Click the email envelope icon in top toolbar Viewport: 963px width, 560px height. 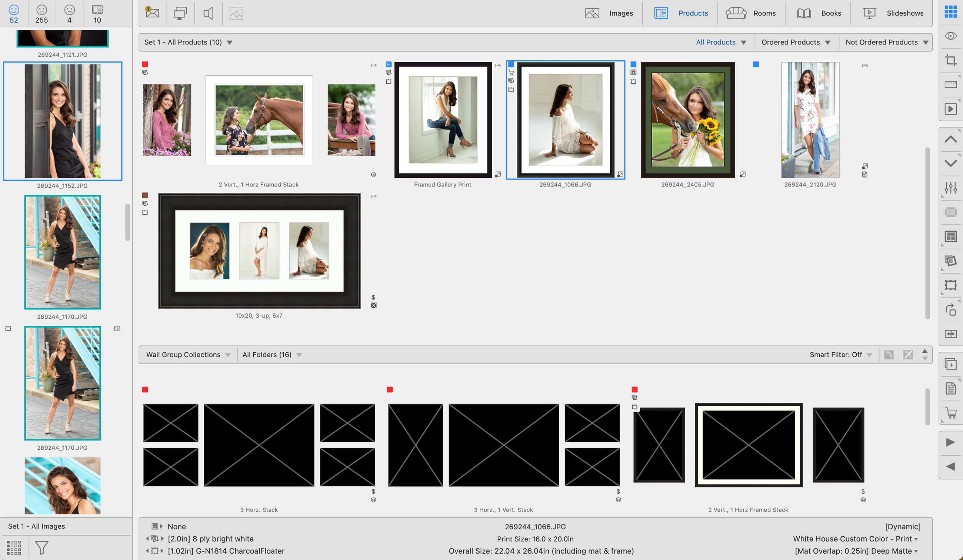pyautogui.click(x=152, y=13)
